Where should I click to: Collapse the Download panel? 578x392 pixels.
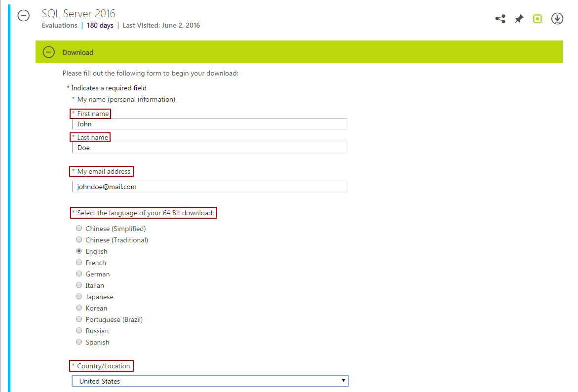click(48, 52)
